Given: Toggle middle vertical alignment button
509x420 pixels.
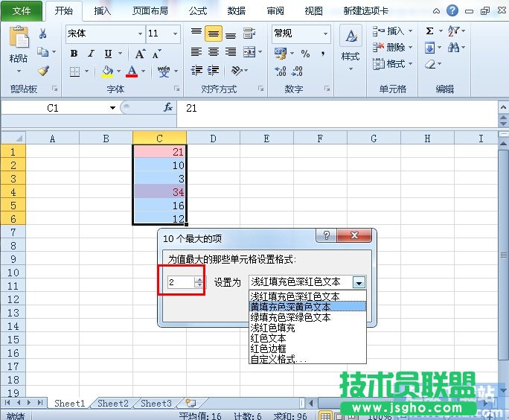Looking at the screenshot, I should click(213, 34).
